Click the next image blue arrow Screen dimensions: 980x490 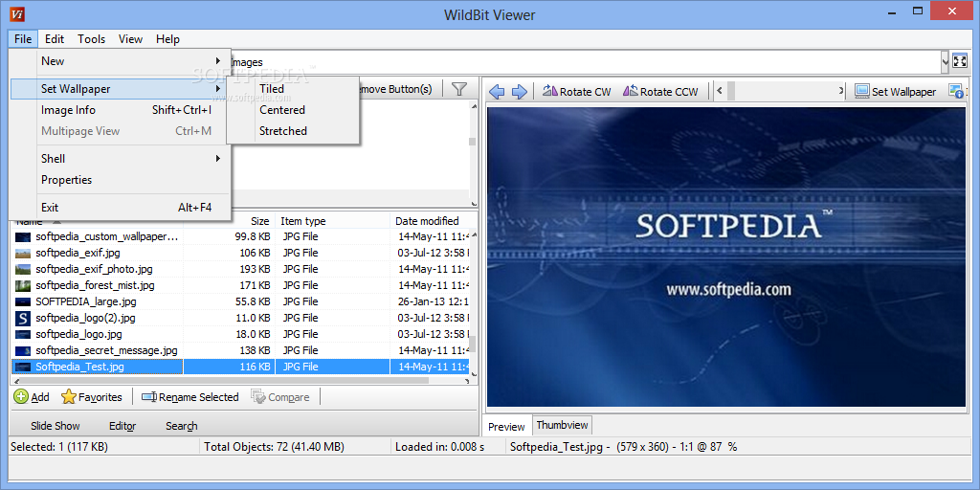[x=520, y=92]
